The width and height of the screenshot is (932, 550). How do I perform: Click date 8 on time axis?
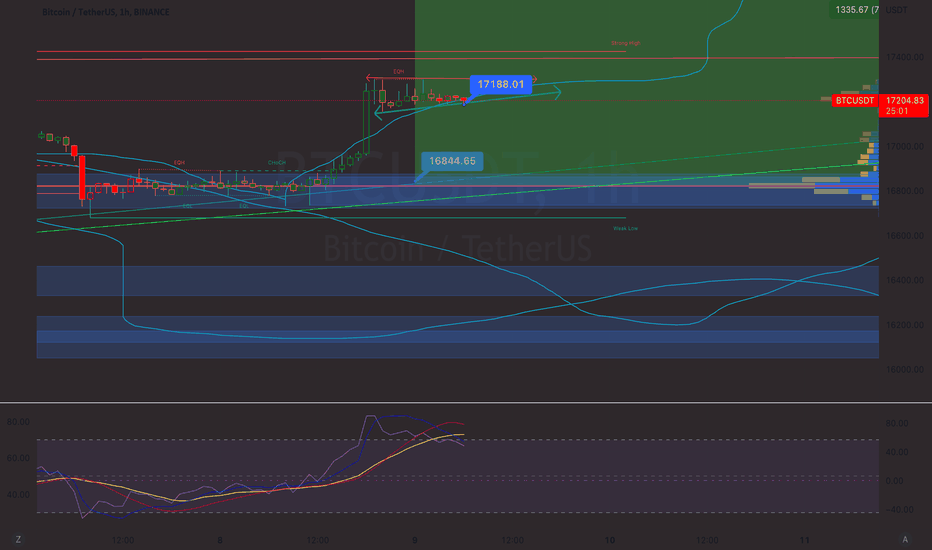point(220,540)
